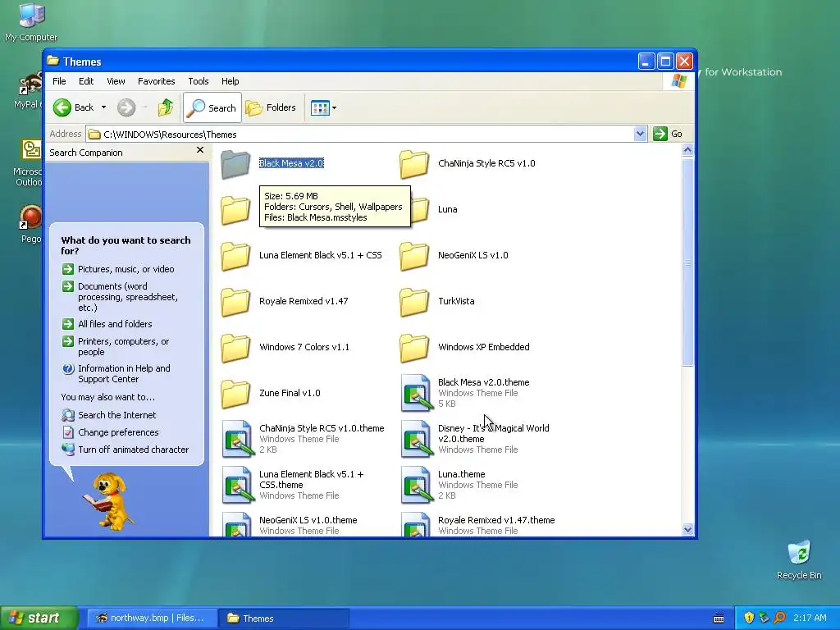Screen dimensions: 840x630
Task: Close the Search Companion pane
Action: click(x=200, y=151)
